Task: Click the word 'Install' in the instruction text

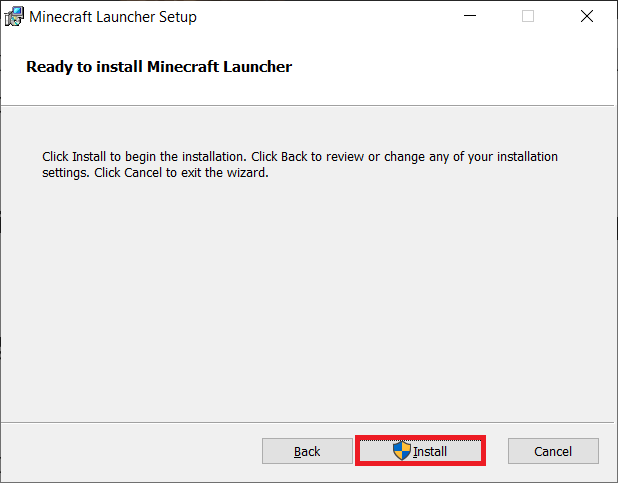Action: click(91, 157)
